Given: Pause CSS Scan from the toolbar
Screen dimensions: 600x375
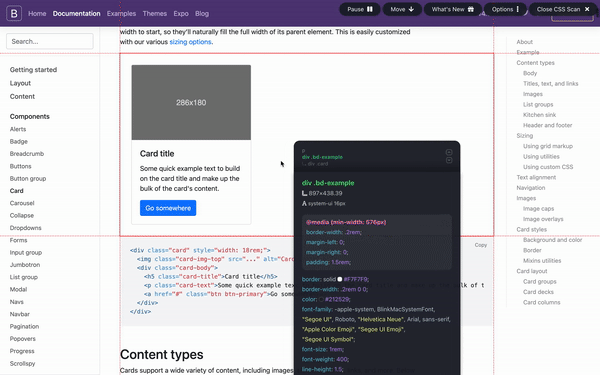Looking at the screenshot, I should (360, 9).
